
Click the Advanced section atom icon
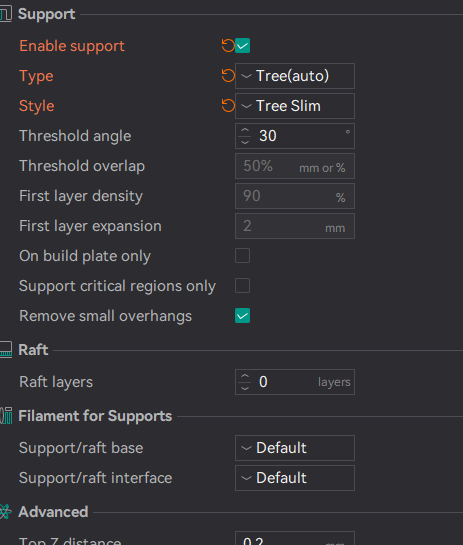click(6, 512)
